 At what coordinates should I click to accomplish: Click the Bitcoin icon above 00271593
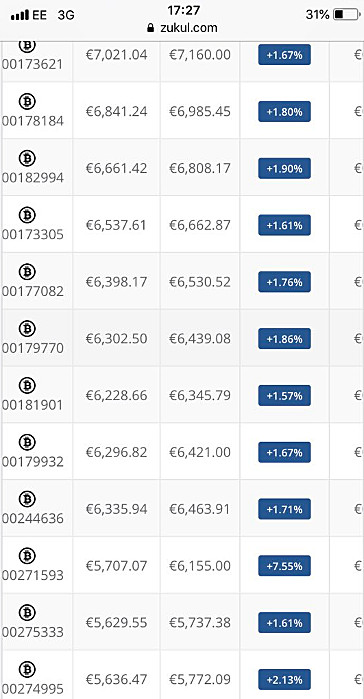click(27, 556)
